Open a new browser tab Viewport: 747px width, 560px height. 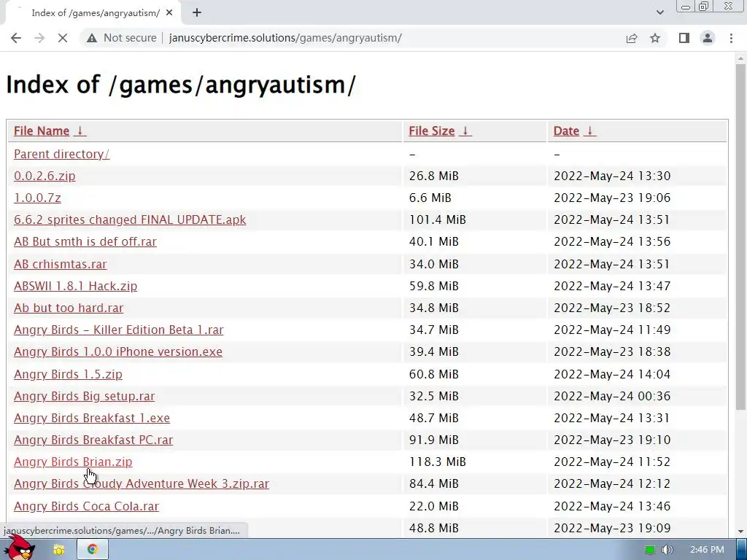pyautogui.click(x=197, y=13)
